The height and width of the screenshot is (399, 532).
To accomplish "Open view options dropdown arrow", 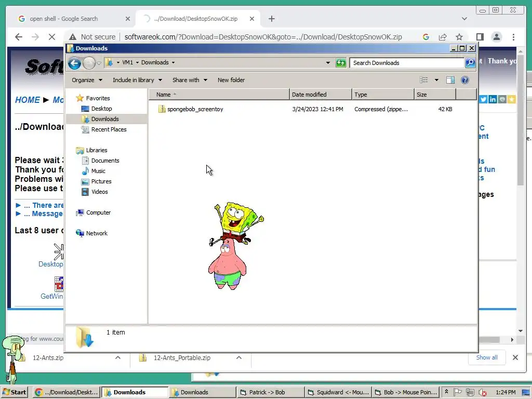I will pos(436,80).
